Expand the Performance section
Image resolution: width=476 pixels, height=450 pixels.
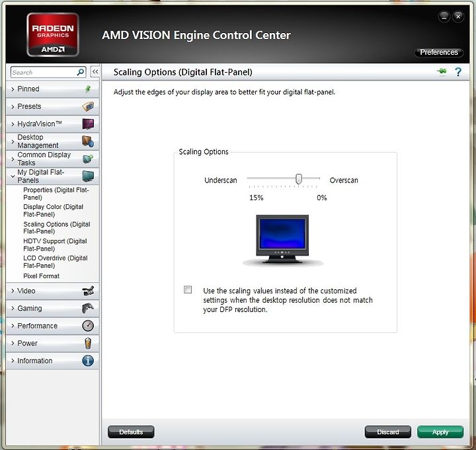point(52,326)
